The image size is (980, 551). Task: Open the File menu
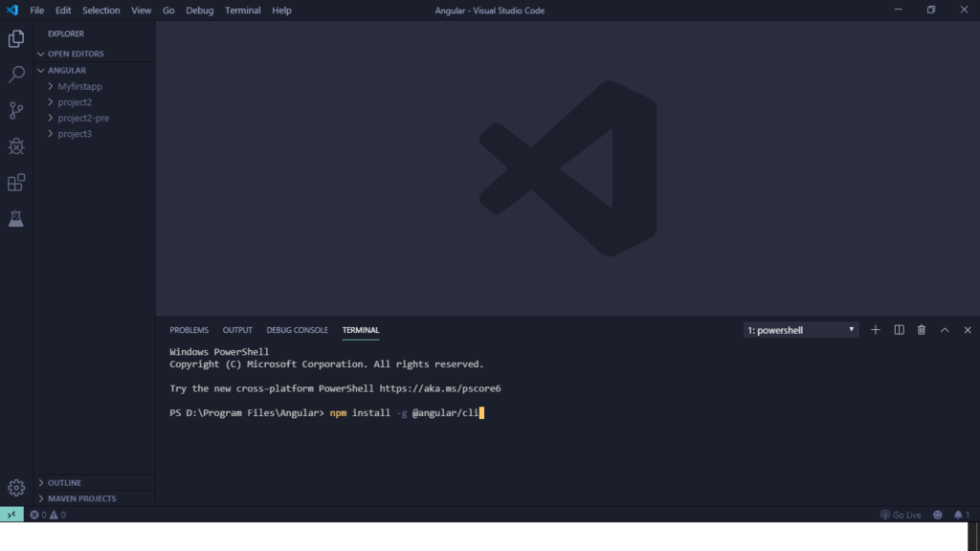(x=37, y=10)
